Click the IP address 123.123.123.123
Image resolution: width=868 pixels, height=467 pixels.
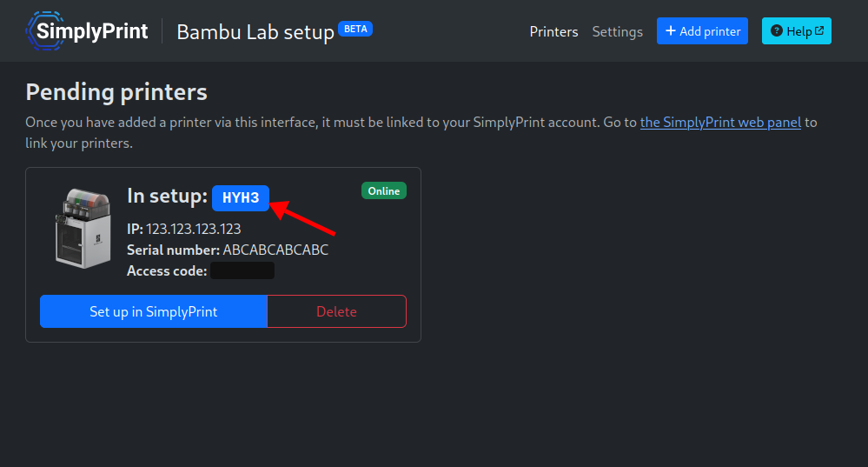tap(193, 229)
